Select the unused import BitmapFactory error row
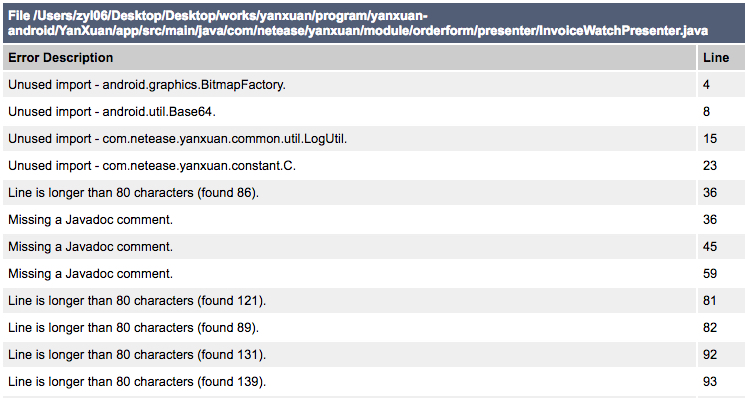The image size is (745, 398). pos(374,85)
